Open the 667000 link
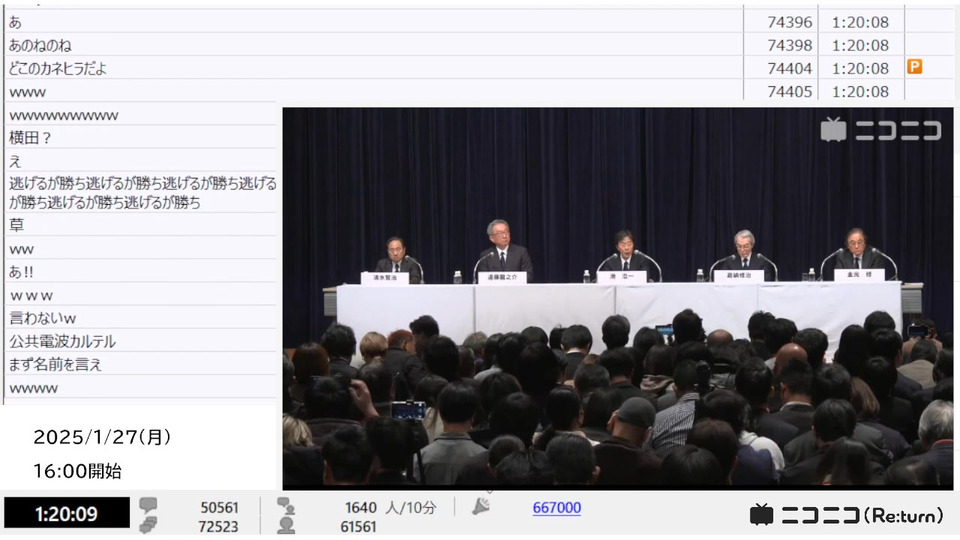This screenshot has width=960, height=540. point(557,508)
